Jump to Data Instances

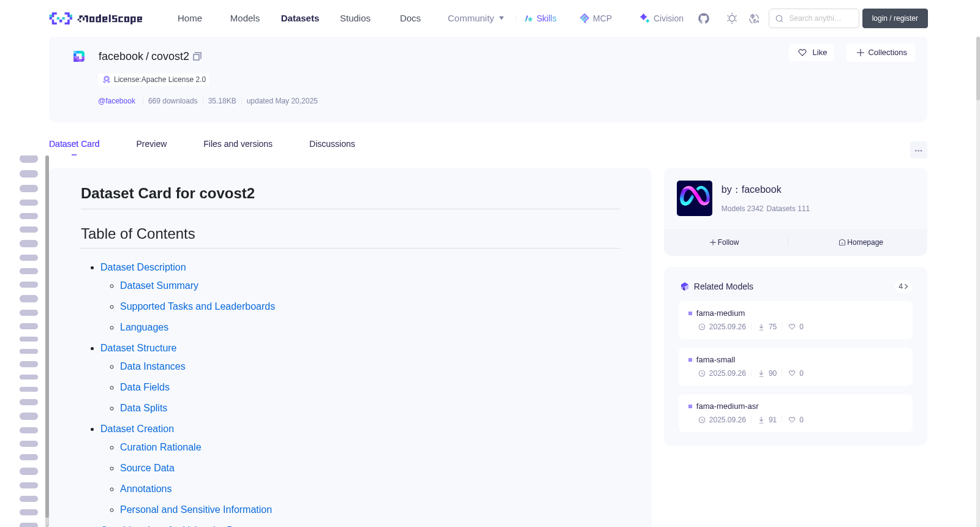click(x=153, y=367)
